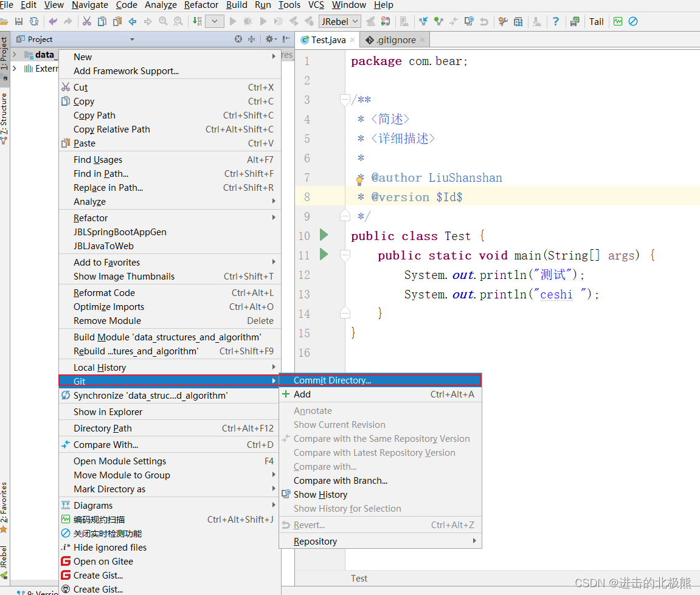Click the collapse all icon in Project panel
The image size is (700, 595).
coord(252,40)
